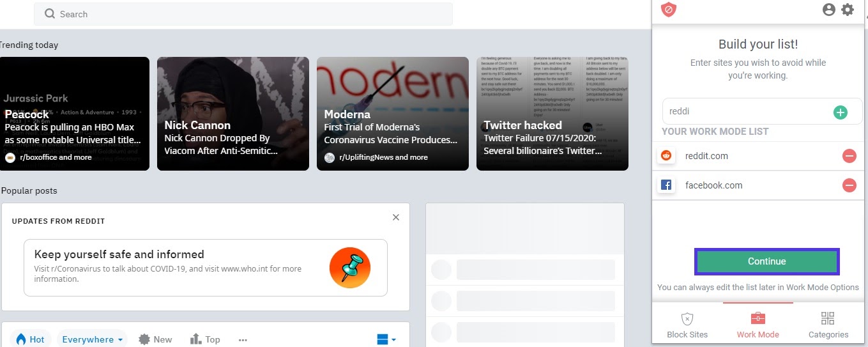Click the edit later in Work Mode Options note
Image resolution: width=868 pixels, height=347 pixels.
coord(758,288)
